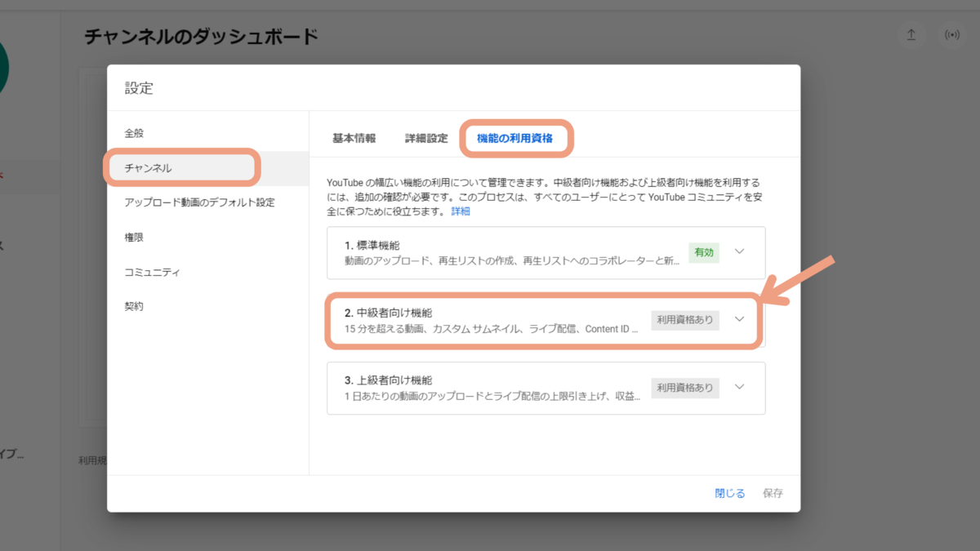Open the 契約 settings section
Viewport: 980px width, 551px height.
[208, 307]
